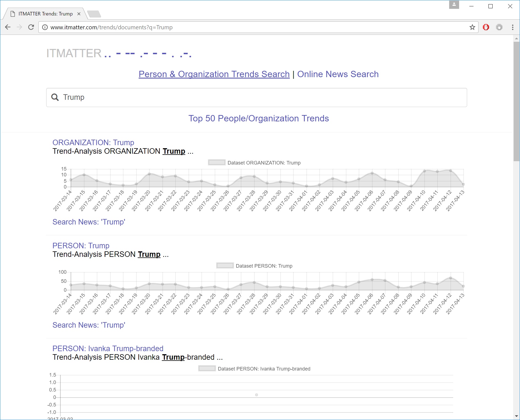Click the address bar URL
Viewport: 520px width, 420px height.
click(111, 27)
